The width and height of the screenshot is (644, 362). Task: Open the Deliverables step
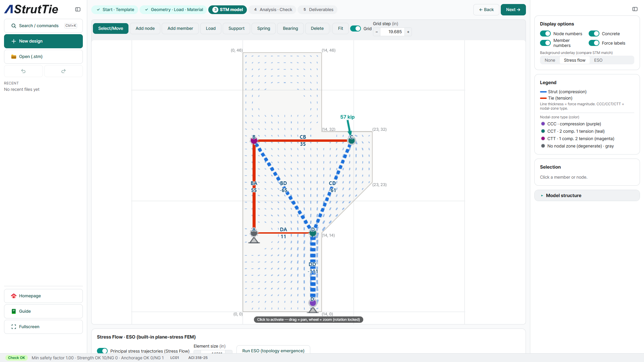click(318, 10)
